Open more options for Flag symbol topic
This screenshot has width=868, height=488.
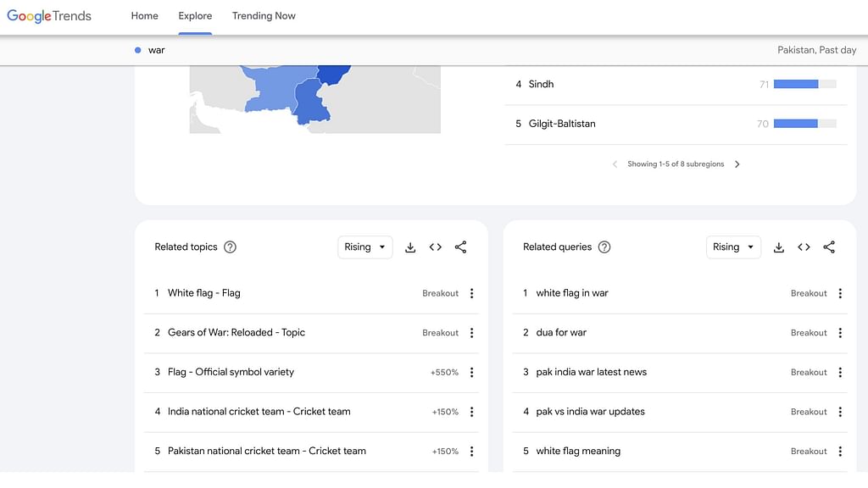pos(471,373)
